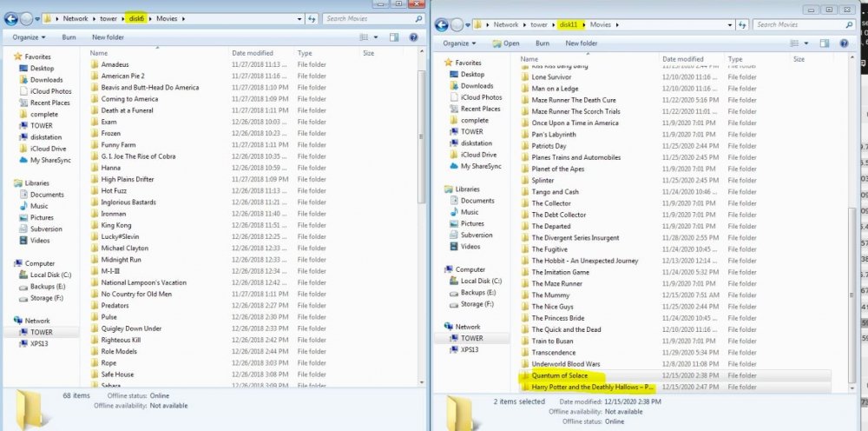Open iCloud Photos in disk6 sidebar
868x431 pixels.
pos(51,91)
